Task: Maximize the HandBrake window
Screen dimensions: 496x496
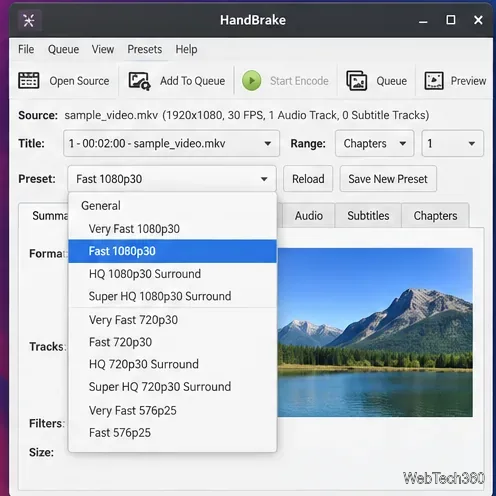Action: point(451,20)
